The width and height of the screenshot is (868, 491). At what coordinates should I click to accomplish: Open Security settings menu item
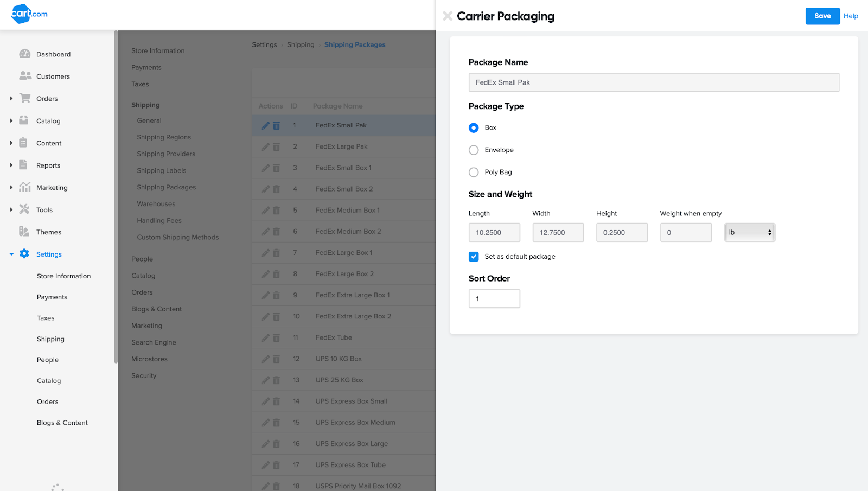[144, 375]
